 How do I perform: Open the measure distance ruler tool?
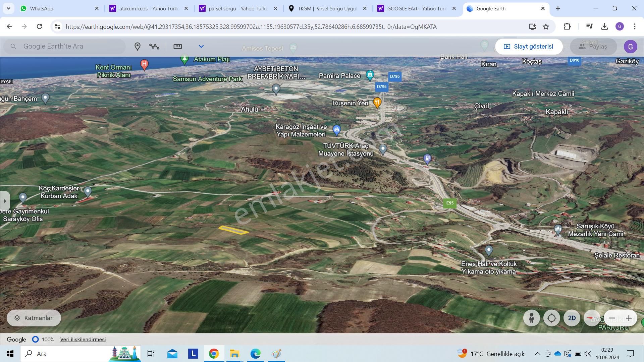177,47
